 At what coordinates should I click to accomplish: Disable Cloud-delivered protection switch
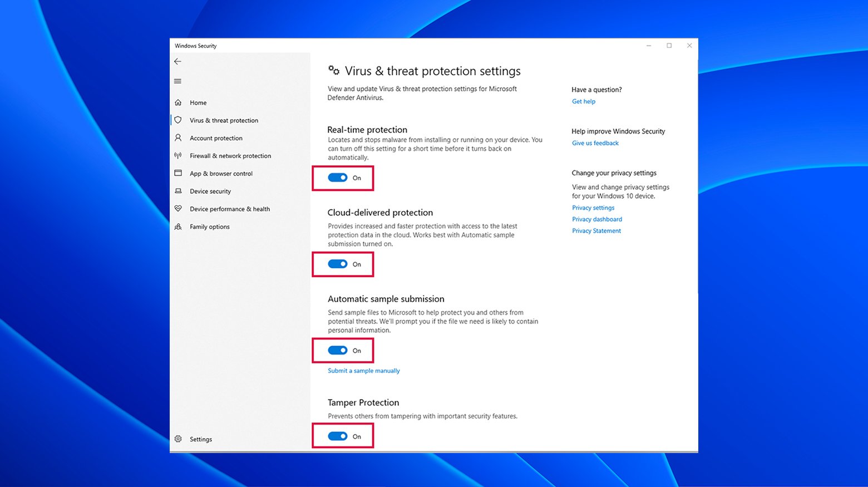(x=338, y=264)
